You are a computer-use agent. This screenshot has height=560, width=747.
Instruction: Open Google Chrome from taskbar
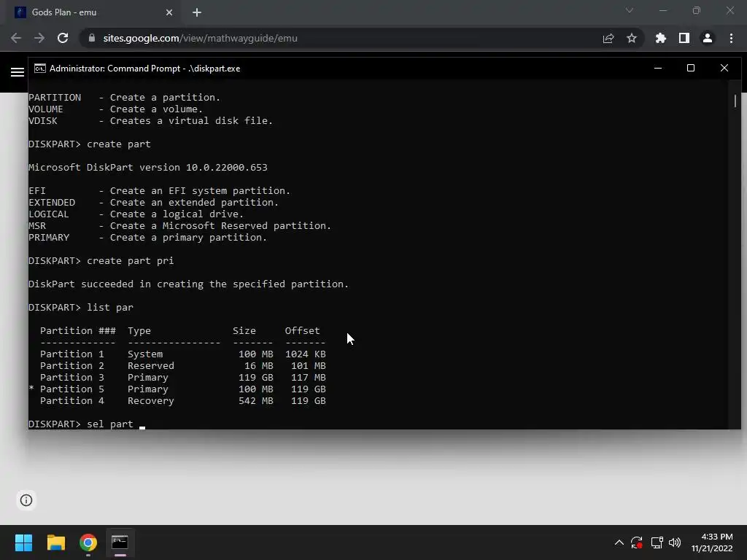click(x=88, y=542)
